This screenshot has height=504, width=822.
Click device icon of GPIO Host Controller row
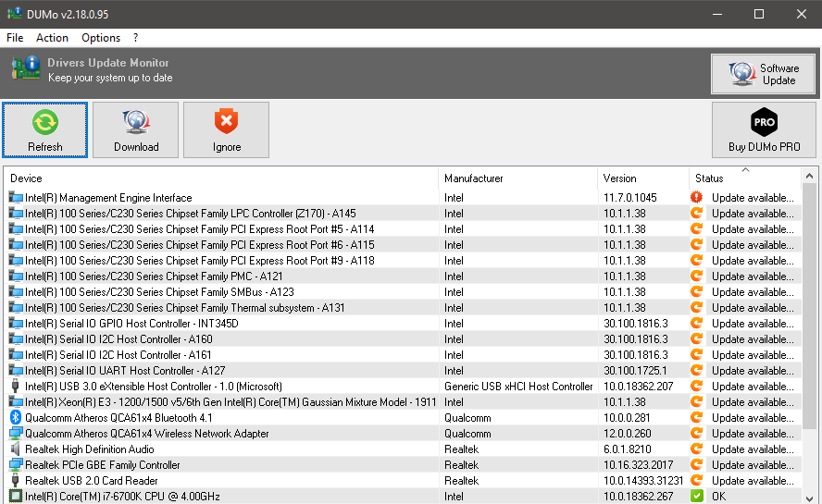[16, 324]
